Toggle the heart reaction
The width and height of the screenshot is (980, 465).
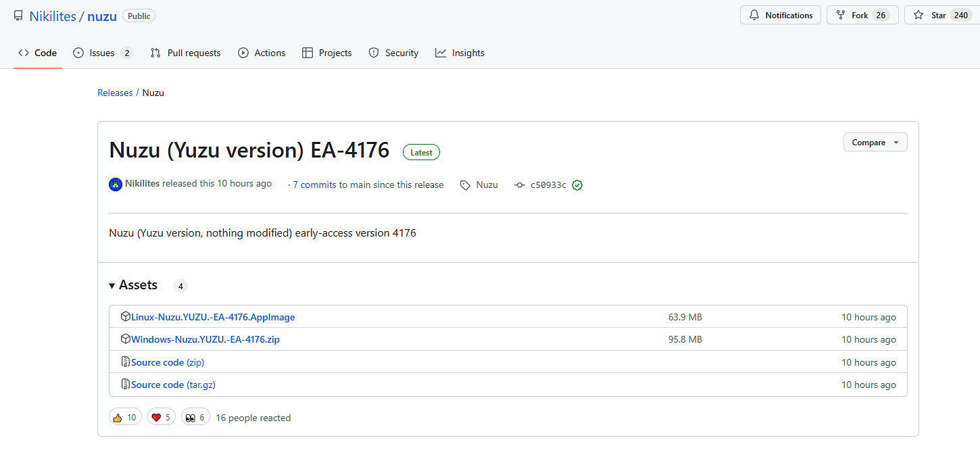(161, 418)
